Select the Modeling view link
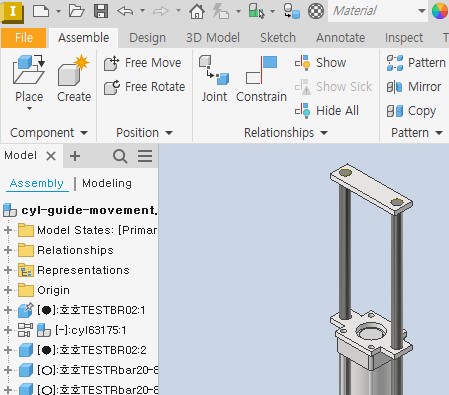 [107, 183]
